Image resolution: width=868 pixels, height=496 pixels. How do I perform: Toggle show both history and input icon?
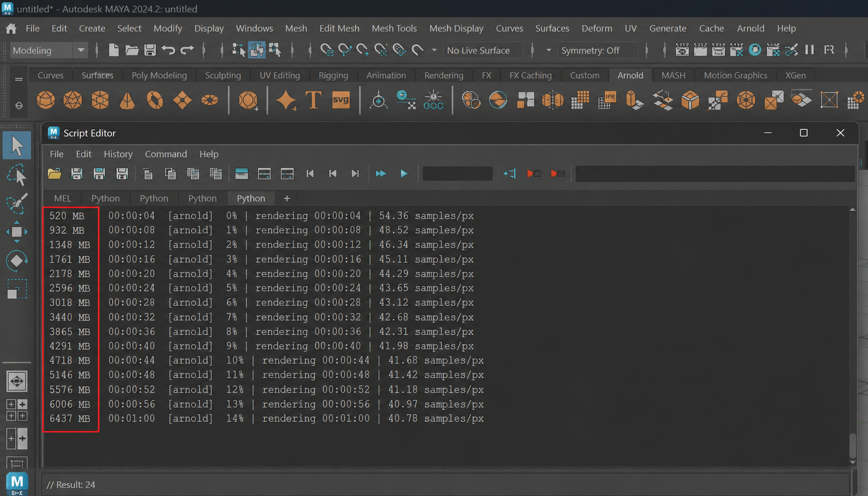tap(287, 174)
